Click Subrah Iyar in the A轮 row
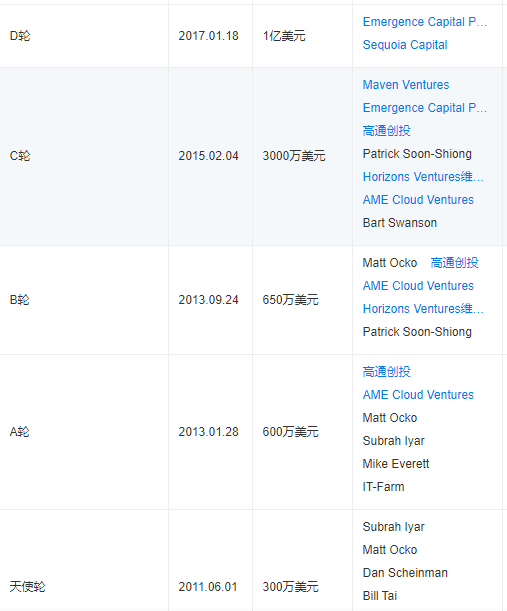 point(394,441)
